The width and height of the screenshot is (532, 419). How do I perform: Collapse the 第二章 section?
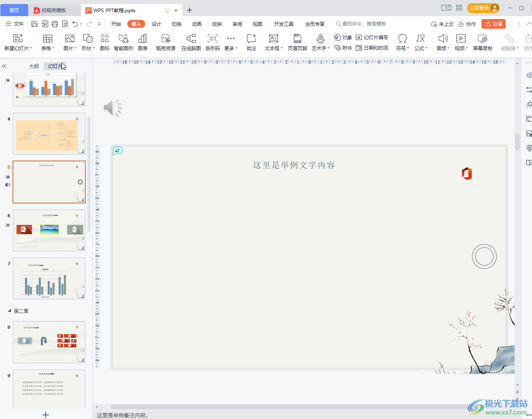10,311
